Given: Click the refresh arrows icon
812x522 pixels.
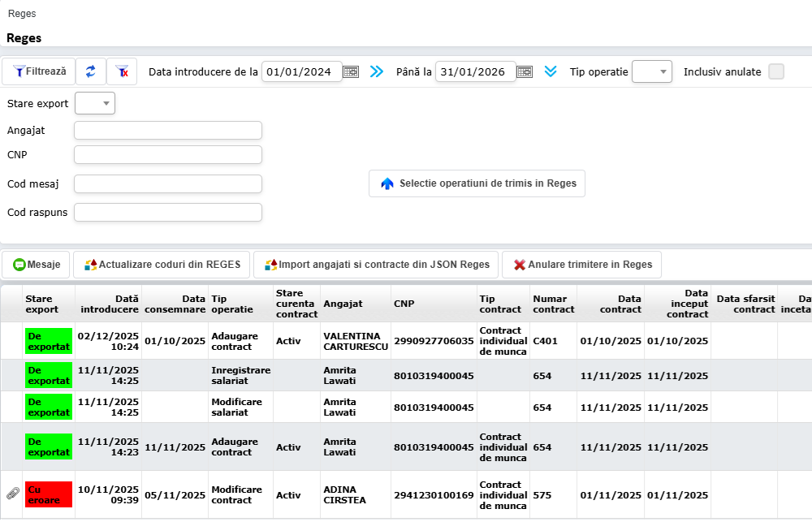Looking at the screenshot, I should click(x=90, y=71).
